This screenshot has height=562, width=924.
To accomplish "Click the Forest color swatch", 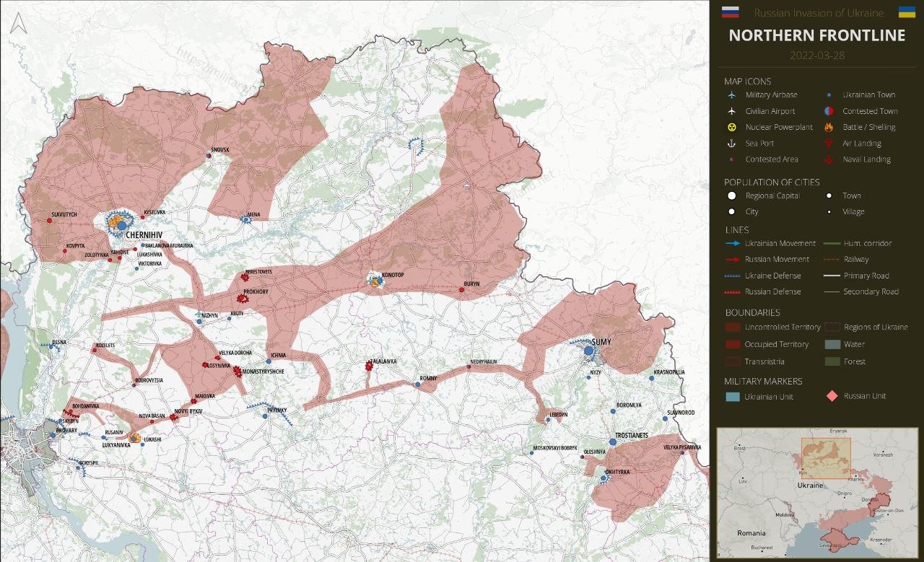I will coord(832,361).
